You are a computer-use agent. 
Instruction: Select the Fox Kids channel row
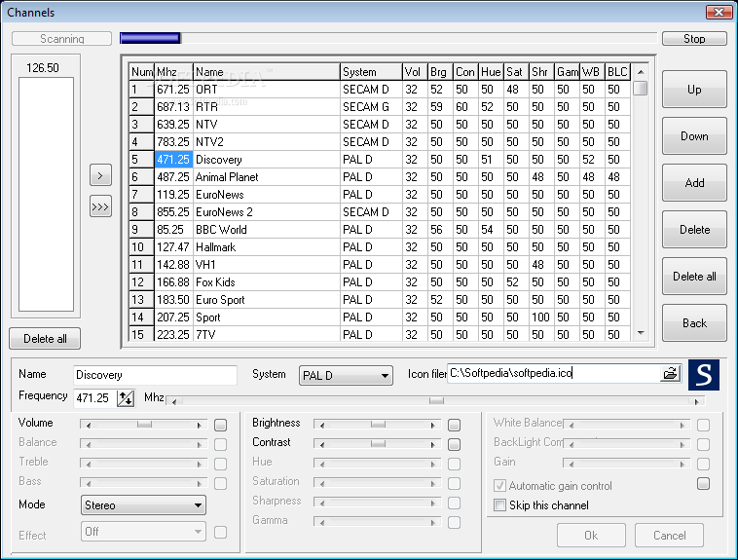click(x=380, y=282)
